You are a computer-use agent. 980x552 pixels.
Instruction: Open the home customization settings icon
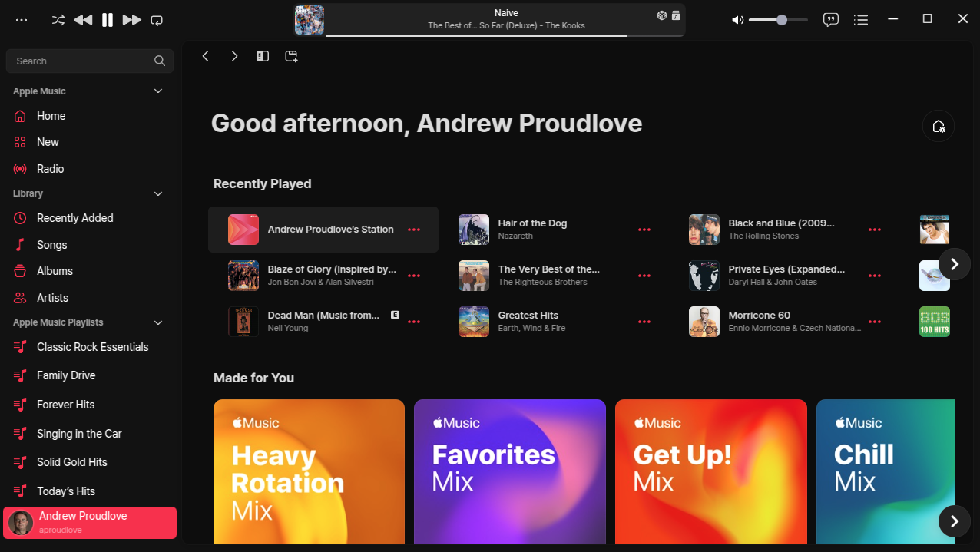tap(938, 126)
